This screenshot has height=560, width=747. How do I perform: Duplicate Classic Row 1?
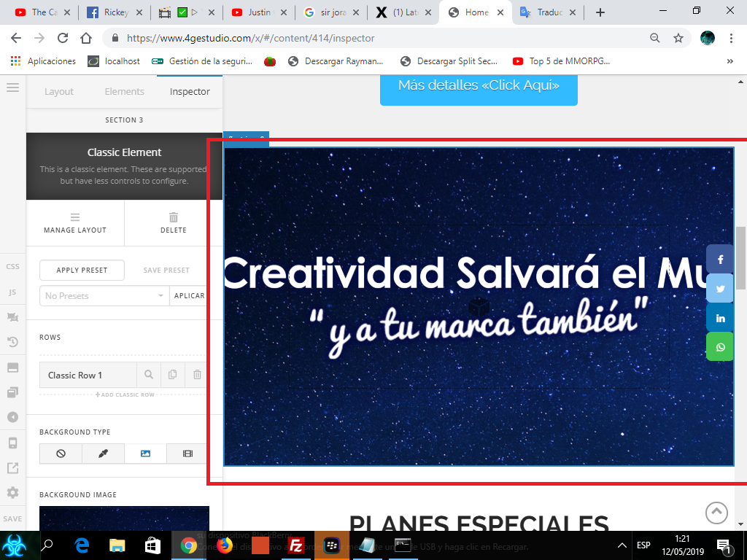click(172, 375)
